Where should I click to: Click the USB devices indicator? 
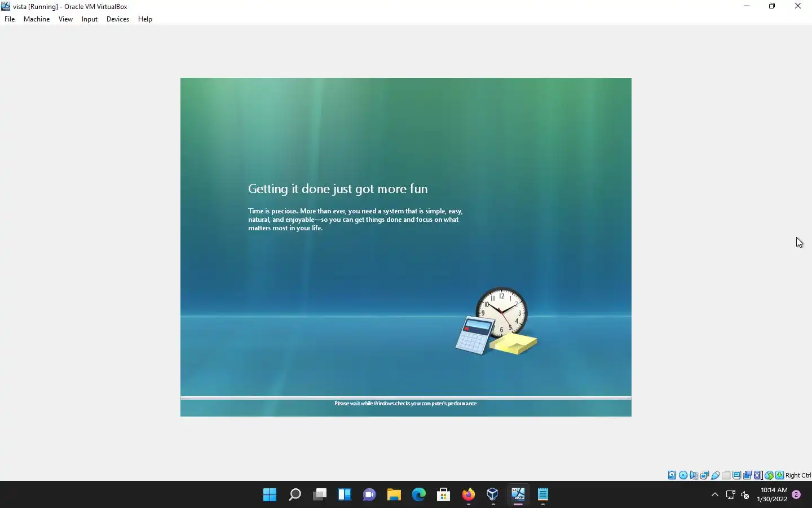[715, 475]
